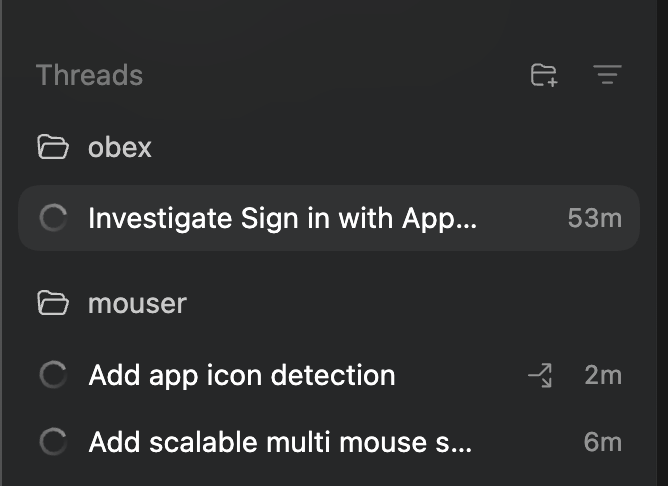
Task: Collapse the obex project label
Action: pos(120,148)
